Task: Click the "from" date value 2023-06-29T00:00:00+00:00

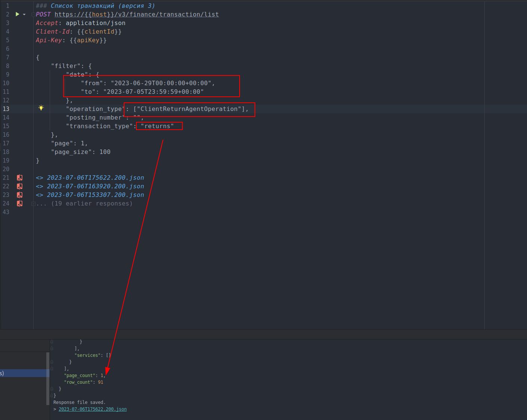Action: 161,83
